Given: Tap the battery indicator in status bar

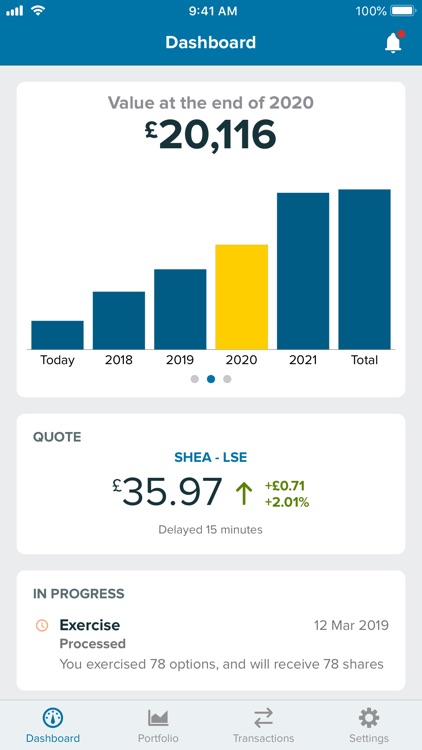Looking at the screenshot, I should [404, 11].
